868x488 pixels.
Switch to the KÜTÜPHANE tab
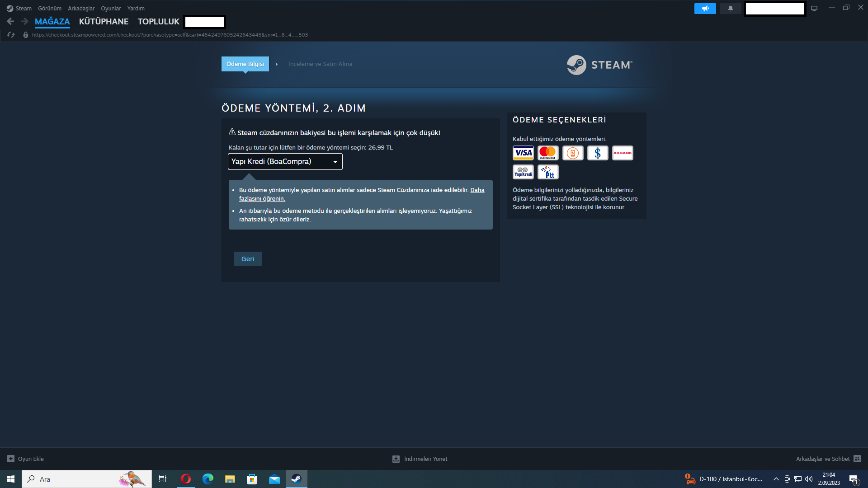(x=104, y=22)
